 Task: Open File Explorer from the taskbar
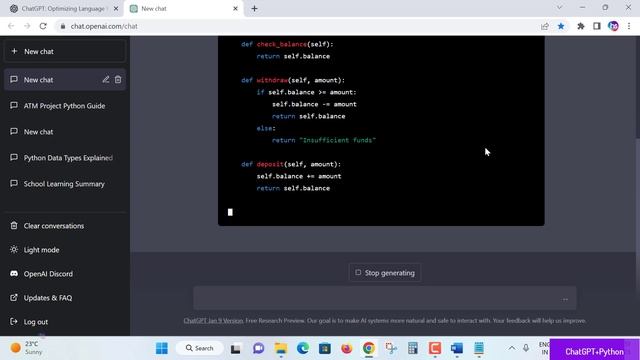point(281,348)
